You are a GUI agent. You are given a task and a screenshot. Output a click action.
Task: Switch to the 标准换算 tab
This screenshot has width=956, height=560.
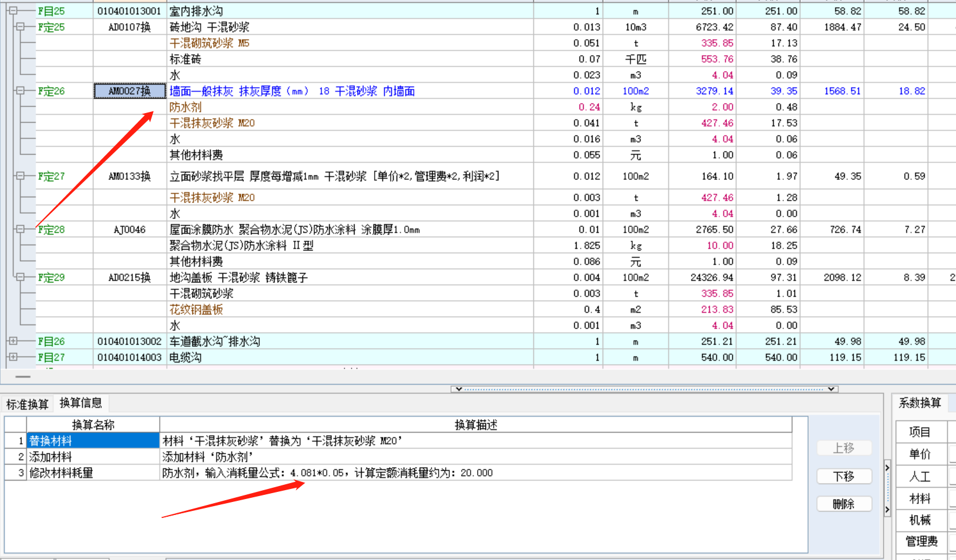point(27,404)
